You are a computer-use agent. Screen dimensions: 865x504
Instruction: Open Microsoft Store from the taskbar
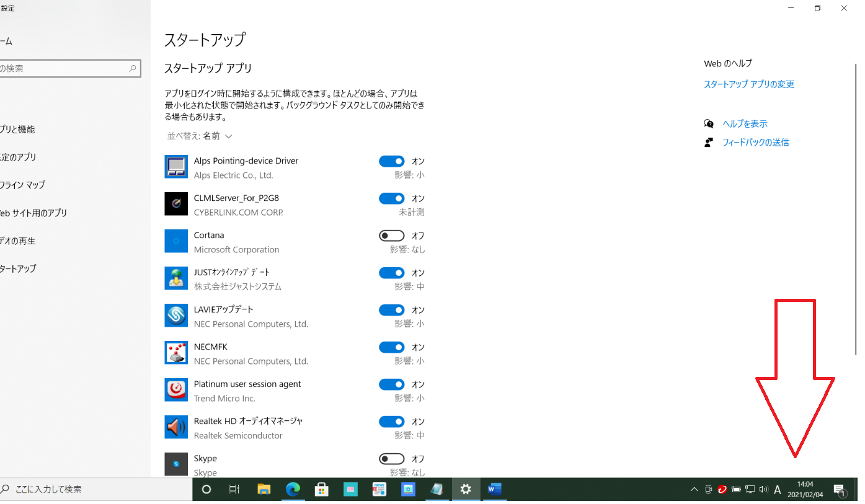point(321,490)
